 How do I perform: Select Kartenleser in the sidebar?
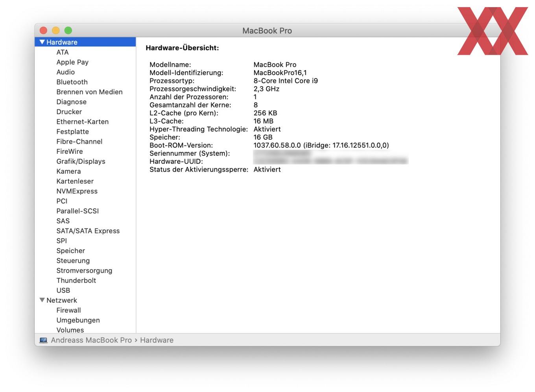[x=75, y=181]
